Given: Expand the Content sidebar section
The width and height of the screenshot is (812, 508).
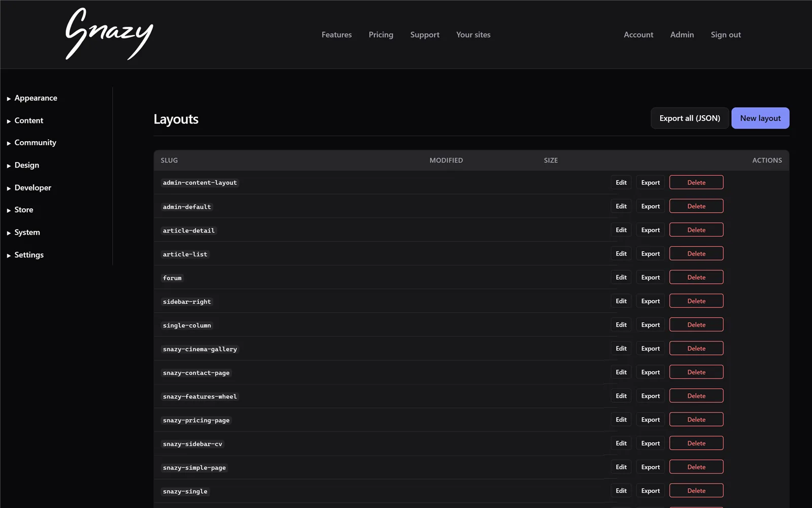Looking at the screenshot, I should point(25,120).
